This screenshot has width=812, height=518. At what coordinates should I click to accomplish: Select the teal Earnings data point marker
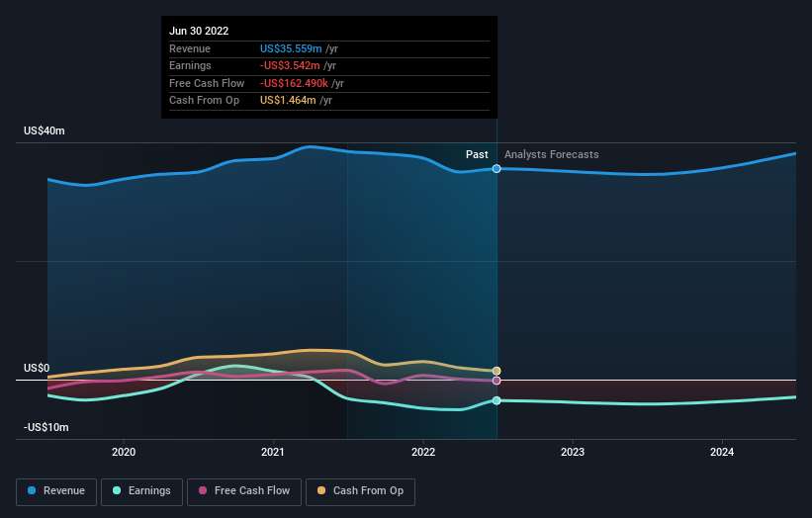click(x=496, y=400)
